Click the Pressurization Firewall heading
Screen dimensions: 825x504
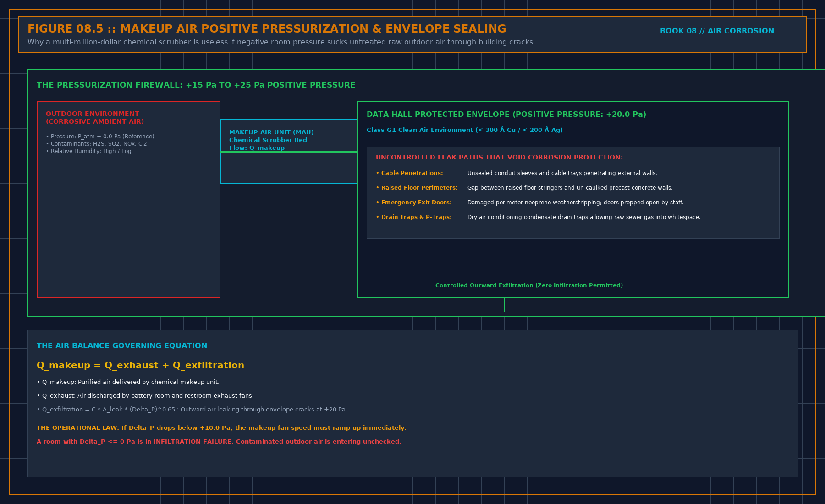tap(196, 85)
